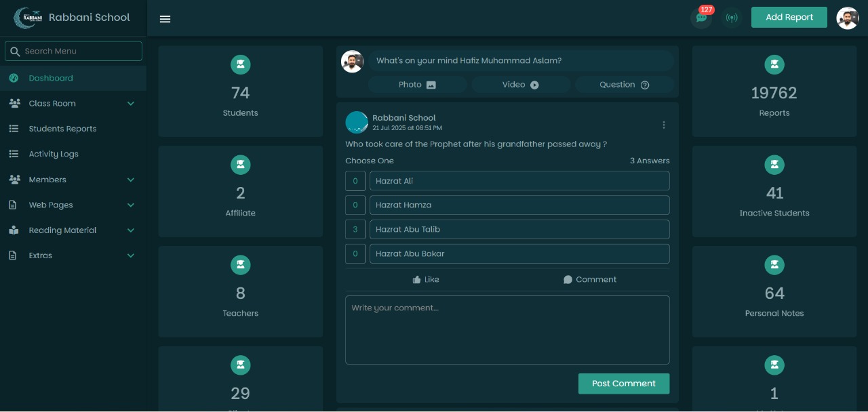Click the vote count 3 beside Abu Talib

point(355,229)
